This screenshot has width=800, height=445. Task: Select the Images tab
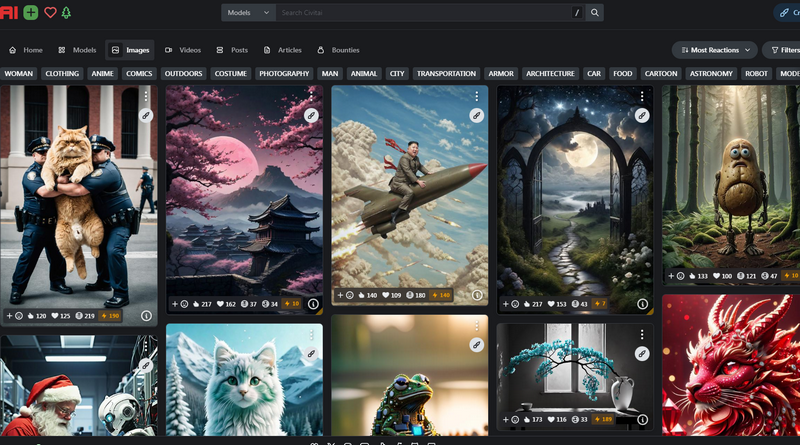tap(130, 50)
